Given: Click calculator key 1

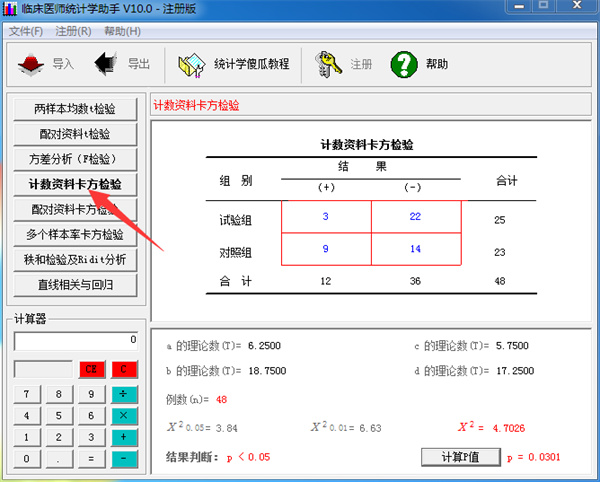Looking at the screenshot, I should coord(27,437).
